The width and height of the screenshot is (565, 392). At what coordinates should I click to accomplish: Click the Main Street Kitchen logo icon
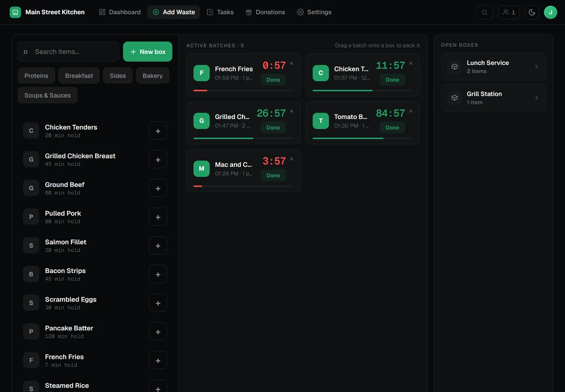point(15,12)
